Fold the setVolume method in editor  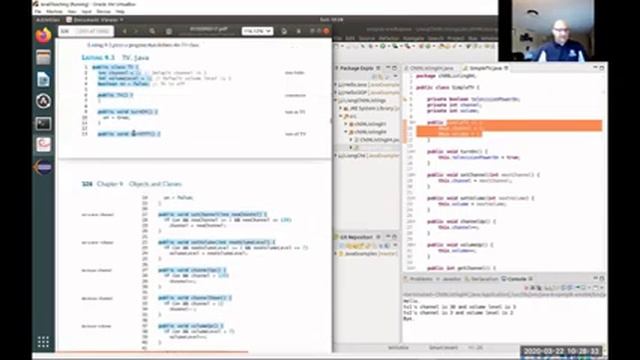(413, 198)
